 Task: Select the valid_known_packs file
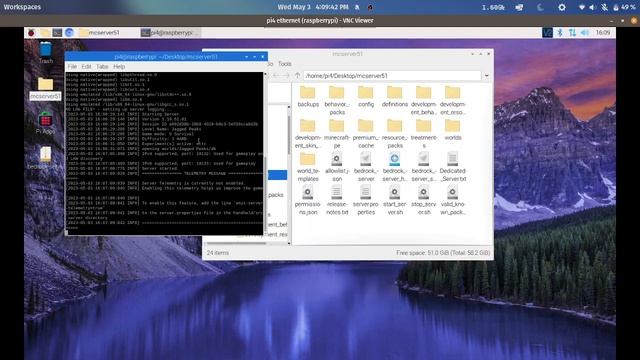(x=453, y=200)
